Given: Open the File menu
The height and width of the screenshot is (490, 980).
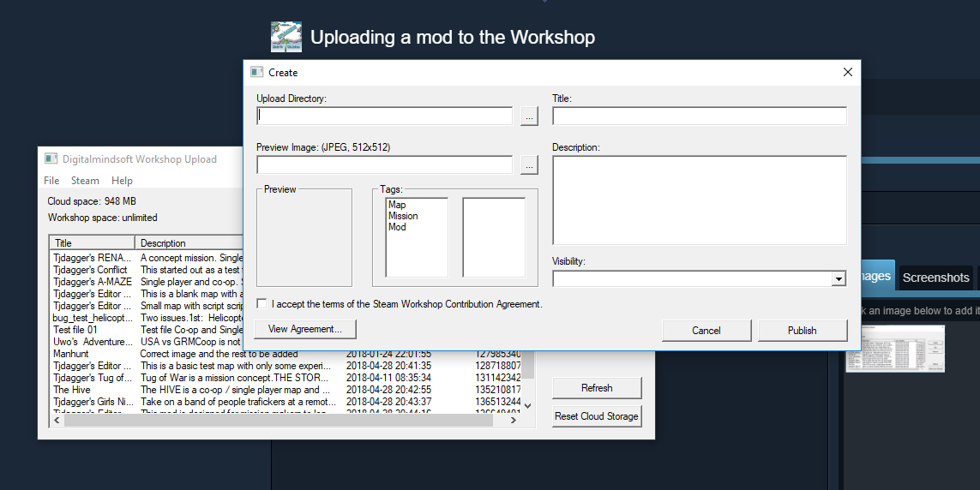Looking at the screenshot, I should pyautogui.click(x=51, y=181).
